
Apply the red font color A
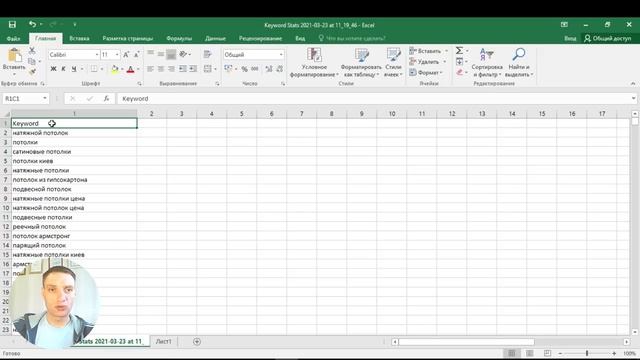pos(130,69)
